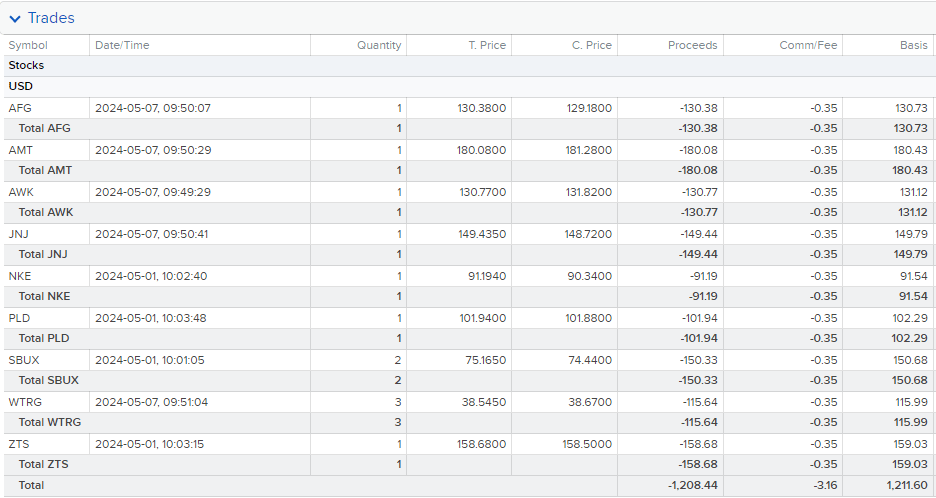Click the Total AWK row label
This screenshot has width=936, height=498.
tap(46, 212)
